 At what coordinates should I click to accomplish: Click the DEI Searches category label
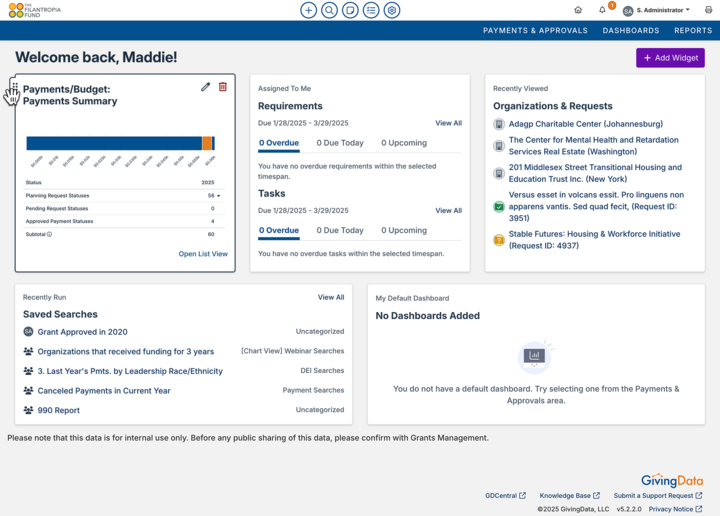(x=322, y=370)
